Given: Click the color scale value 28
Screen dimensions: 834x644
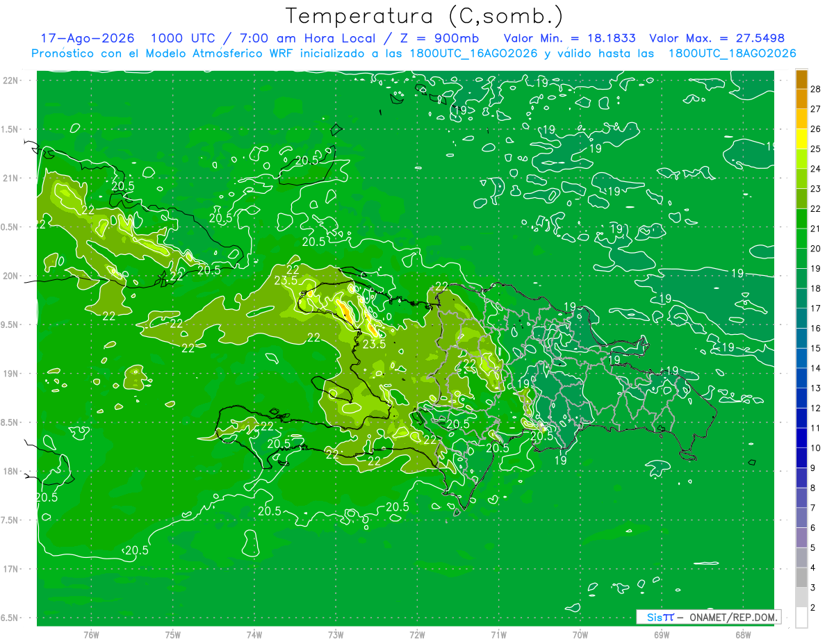Looking at the screenshot, I should [x=815, y=88].
